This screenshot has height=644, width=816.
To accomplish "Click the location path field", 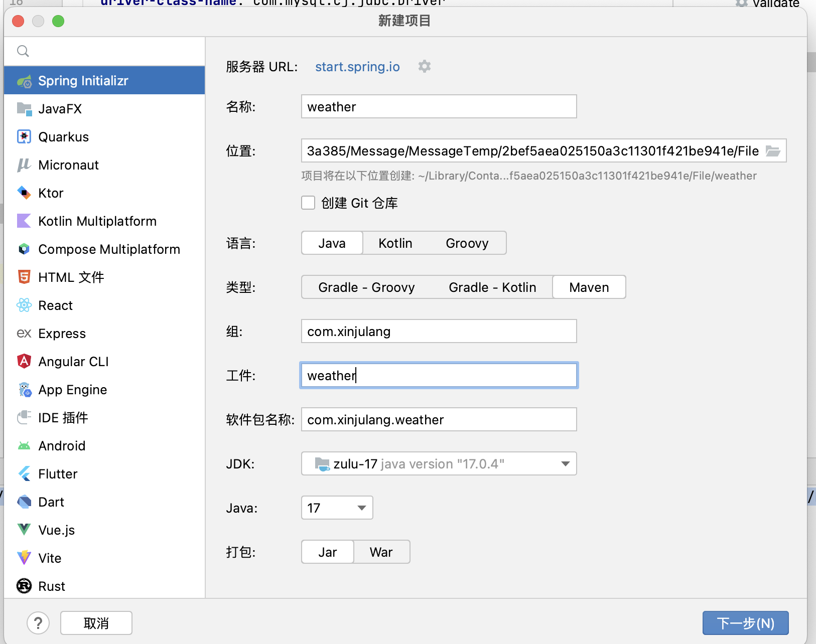I will click(x=533, y=151).
